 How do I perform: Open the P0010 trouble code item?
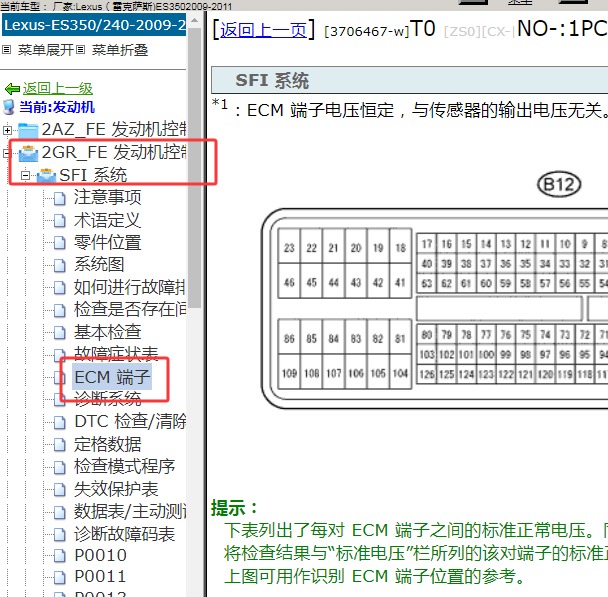(100, 556)
